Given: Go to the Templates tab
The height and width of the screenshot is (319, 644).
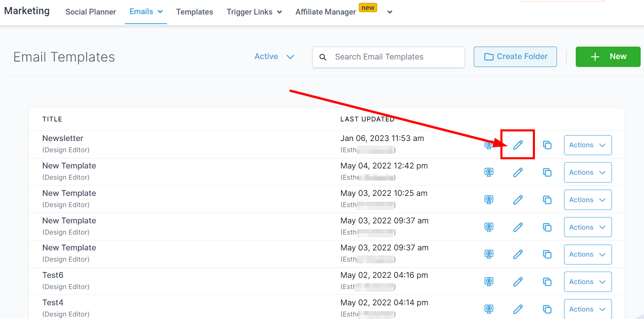Looking at the screenshot, I should [194, 12].
